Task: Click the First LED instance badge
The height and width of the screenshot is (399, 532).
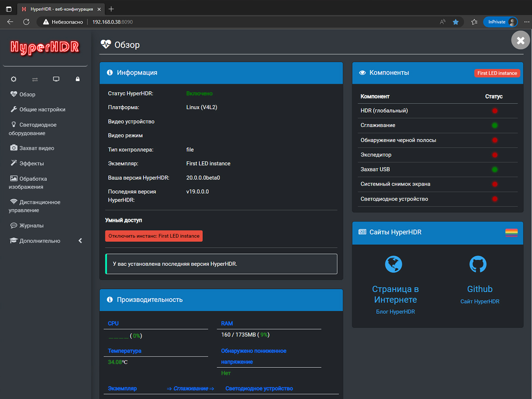Action: (497, 73)
